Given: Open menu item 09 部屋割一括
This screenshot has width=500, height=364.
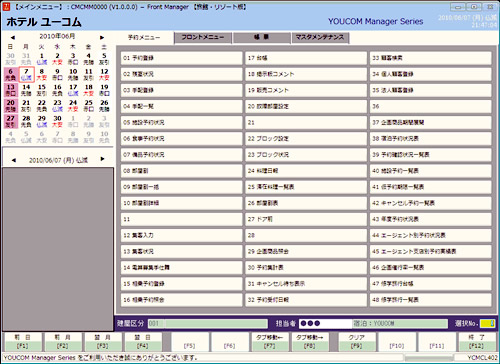Looking at the screenshot, I should (x=181, y=187).
